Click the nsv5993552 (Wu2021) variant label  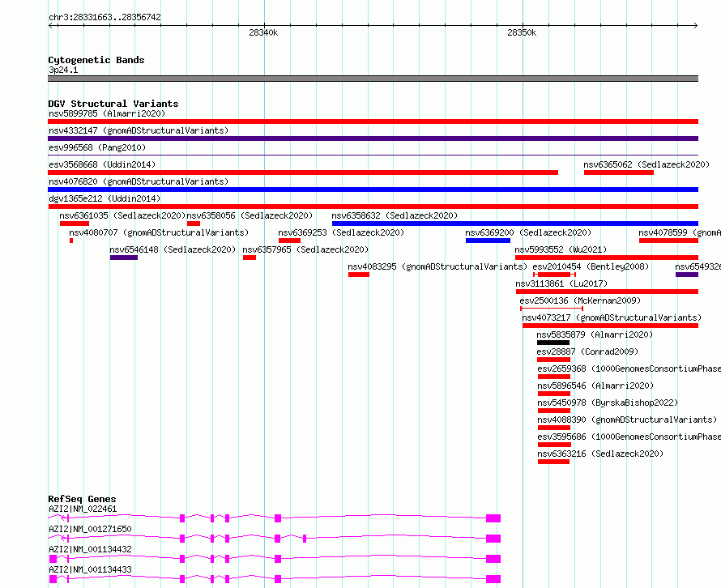click(x=561, y=249)
